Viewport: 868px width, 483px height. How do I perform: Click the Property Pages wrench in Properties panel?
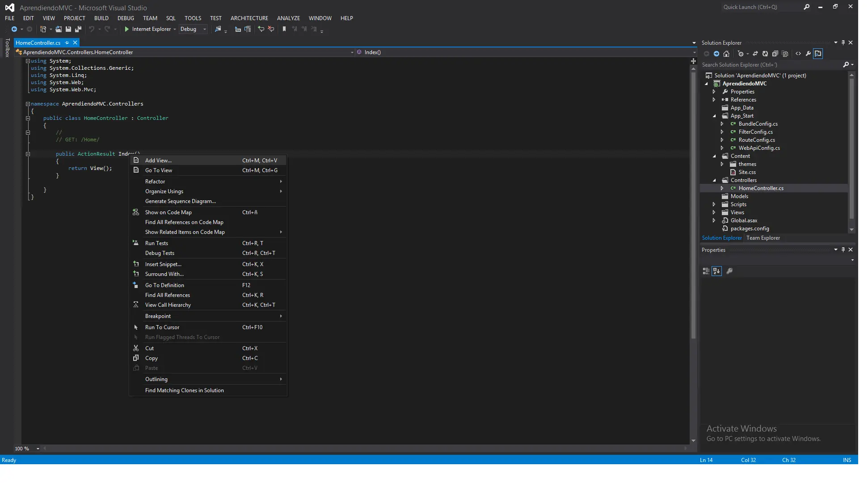pos(729,271)
